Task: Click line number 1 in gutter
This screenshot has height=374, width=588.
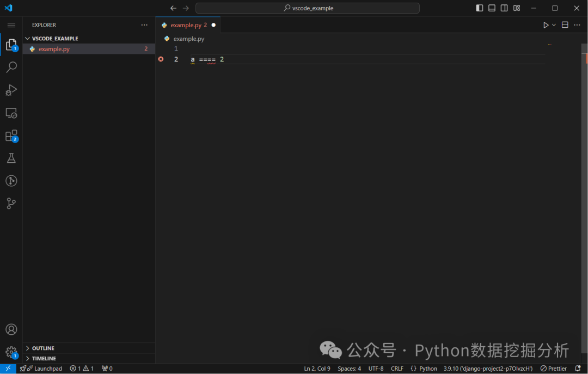Action: (176, 49)
